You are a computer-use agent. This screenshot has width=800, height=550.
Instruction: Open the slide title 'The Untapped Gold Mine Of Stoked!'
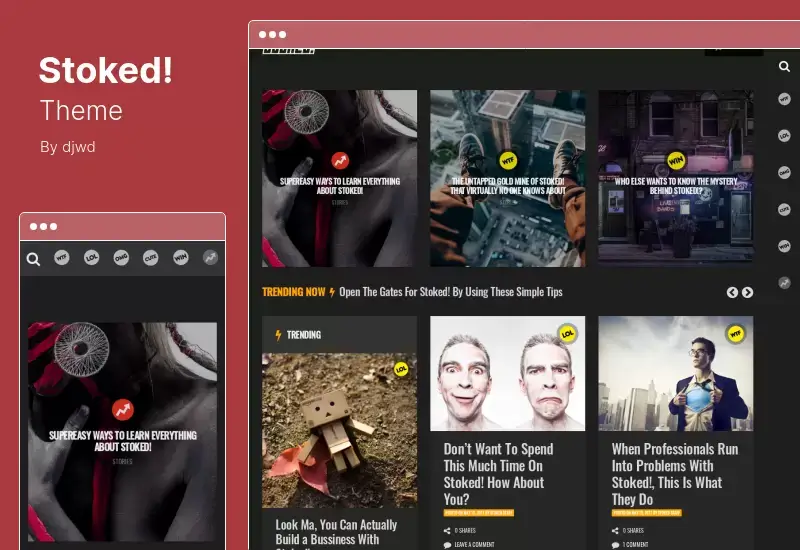(508, 186)
